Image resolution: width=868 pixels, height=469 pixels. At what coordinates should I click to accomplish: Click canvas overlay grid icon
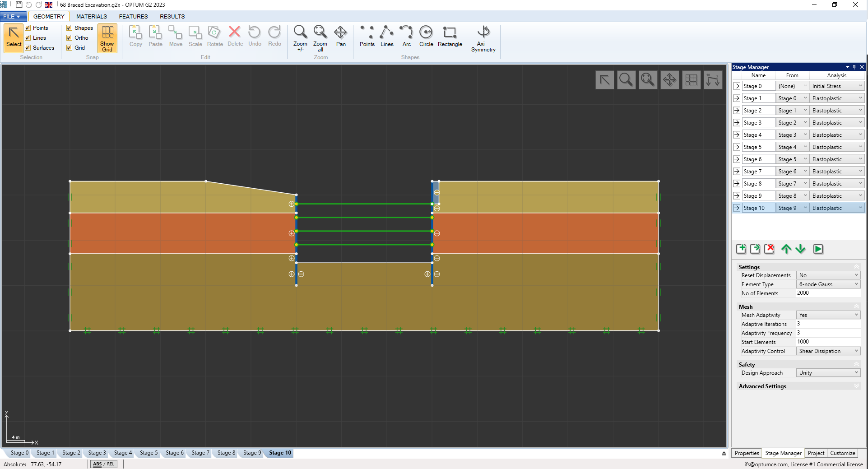(691, 80)
